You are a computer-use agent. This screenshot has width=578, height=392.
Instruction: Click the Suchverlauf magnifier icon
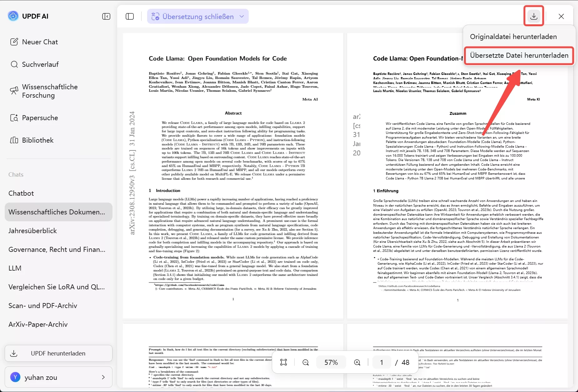[x=14, y=64]
